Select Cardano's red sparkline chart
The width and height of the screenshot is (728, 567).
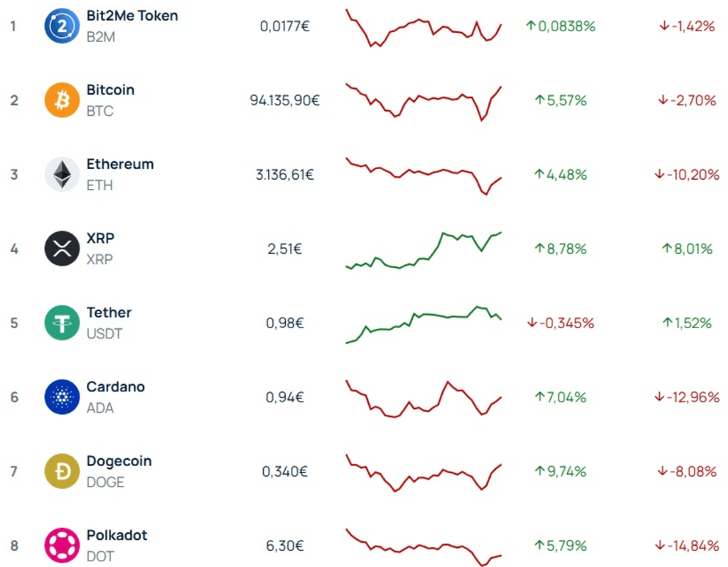(x=423, y=398)
